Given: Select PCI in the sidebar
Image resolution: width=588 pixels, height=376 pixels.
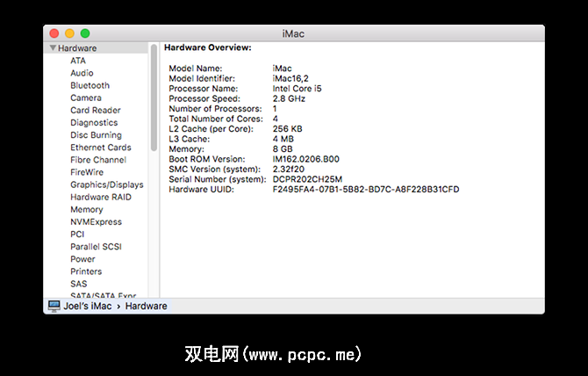Looking at the screenshot, I should coord(77,234).
